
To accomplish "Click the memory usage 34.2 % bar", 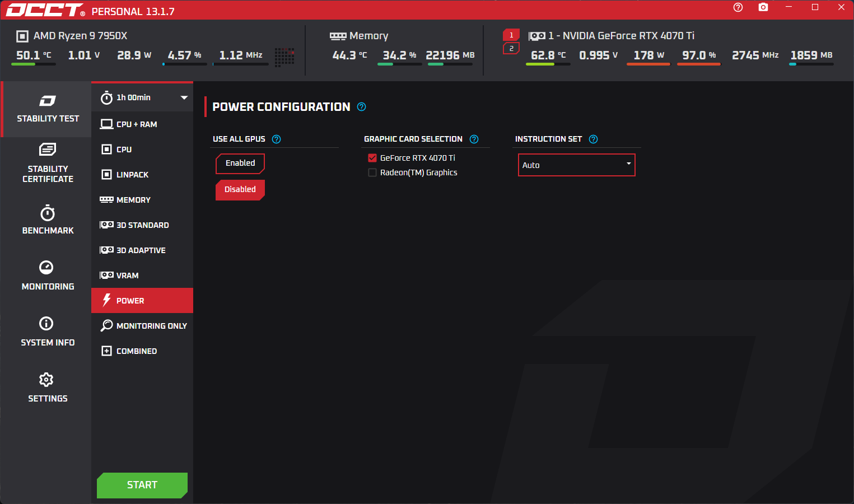I will 399,64.
